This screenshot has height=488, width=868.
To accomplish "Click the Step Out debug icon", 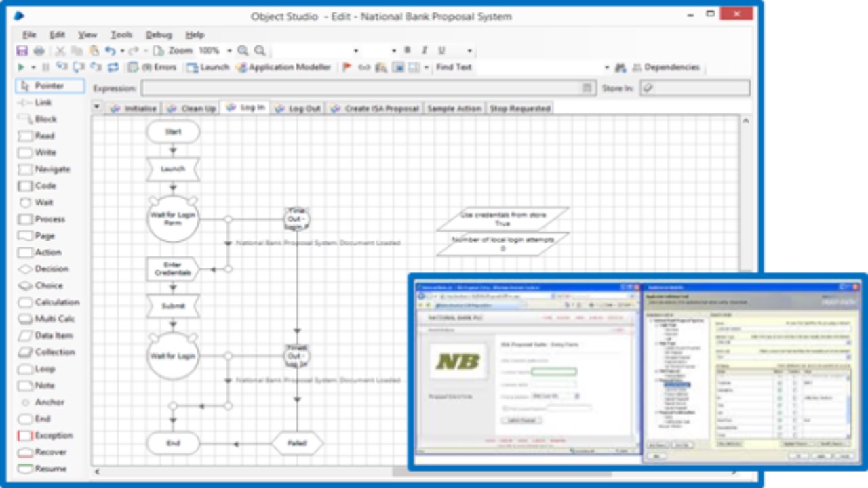I will pos(96,67).
